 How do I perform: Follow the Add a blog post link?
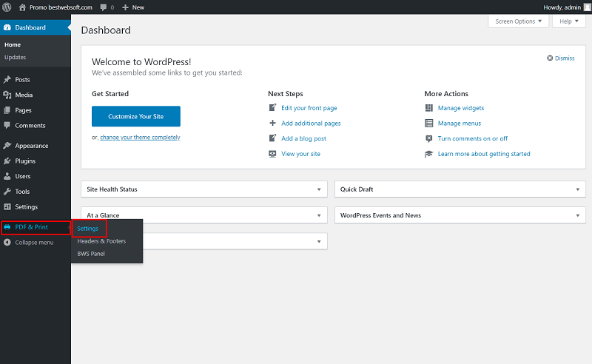[x=303, y=138]
